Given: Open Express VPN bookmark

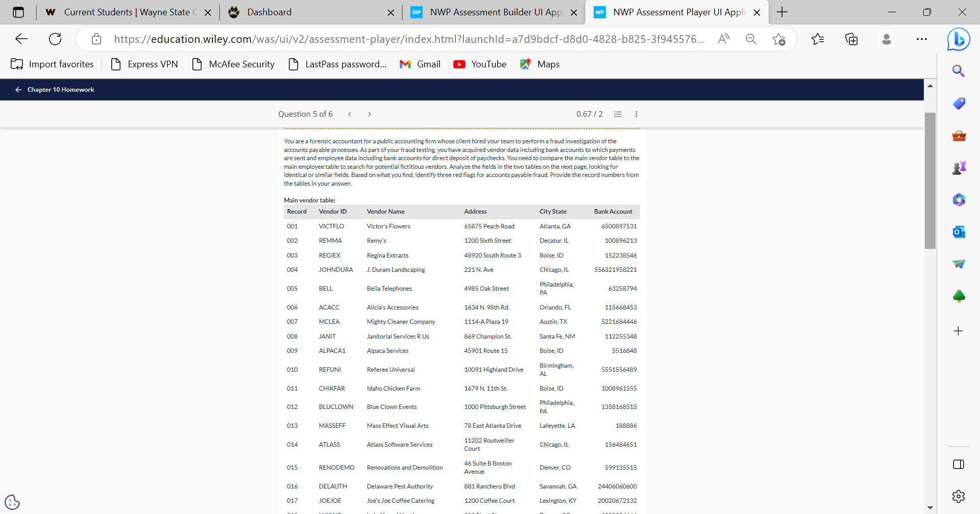Looking at the screenshot, I should click(144, 64).
